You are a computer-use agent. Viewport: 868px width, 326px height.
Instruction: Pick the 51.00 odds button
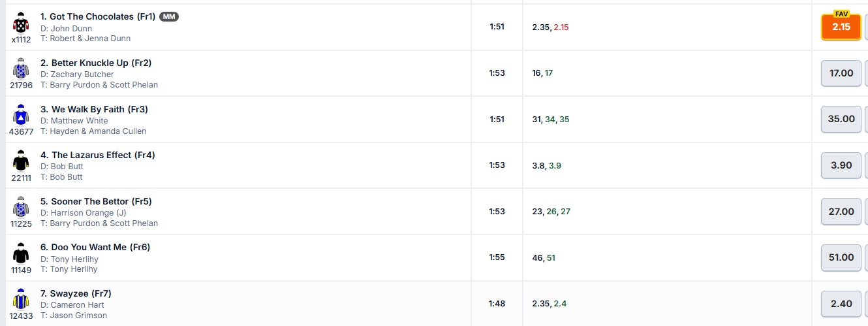tap(841, 257)
